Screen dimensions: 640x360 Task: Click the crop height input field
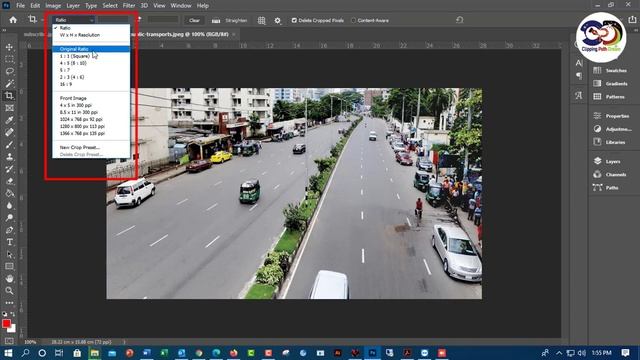click(163, 20)
